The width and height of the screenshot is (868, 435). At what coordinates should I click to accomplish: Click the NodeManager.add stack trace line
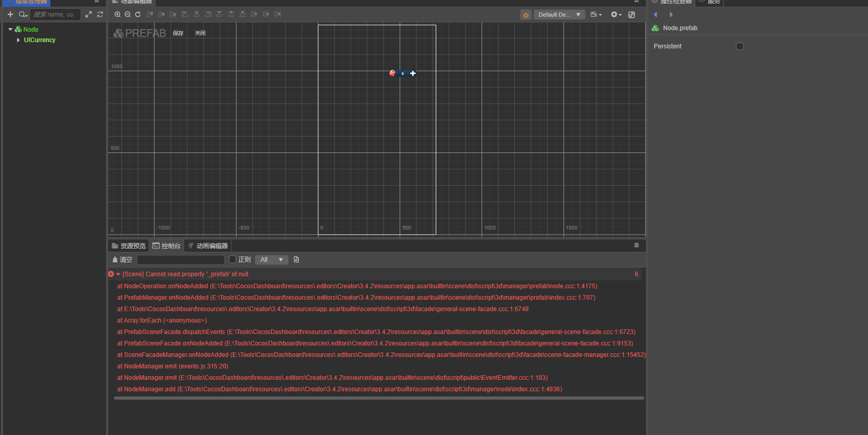tap(340, 389)
